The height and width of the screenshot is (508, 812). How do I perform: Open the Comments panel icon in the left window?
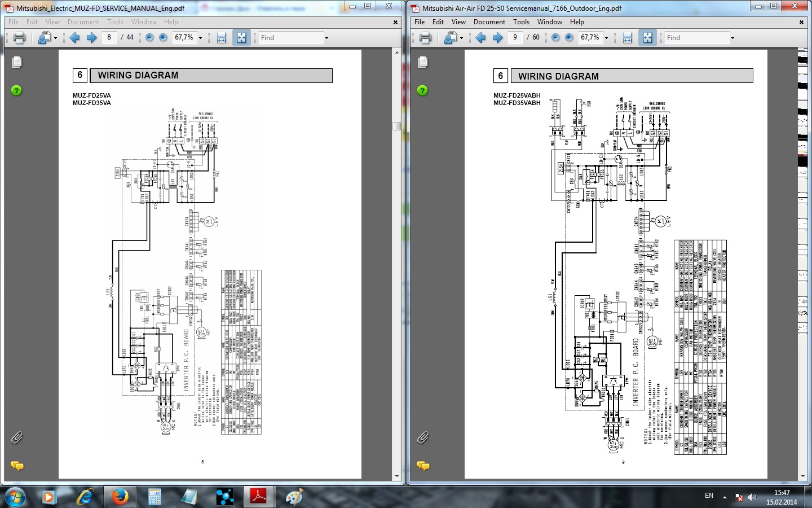click(17, 466)
